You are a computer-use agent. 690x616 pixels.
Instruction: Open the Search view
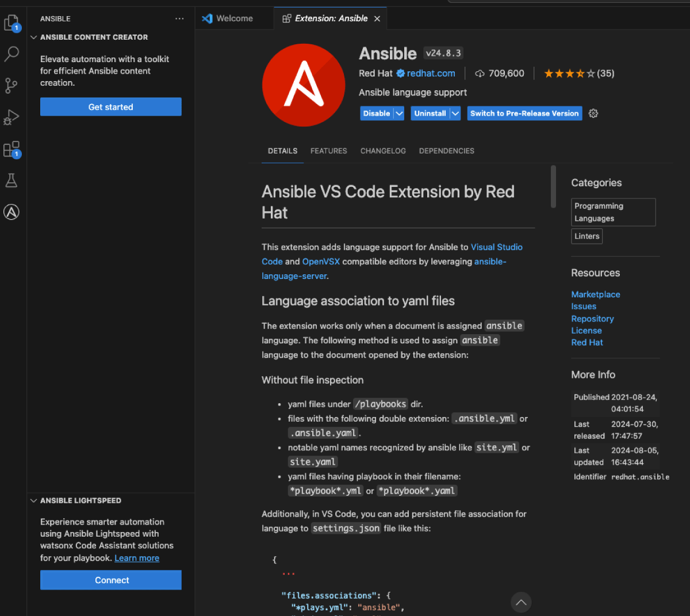(x=11, y=53)
